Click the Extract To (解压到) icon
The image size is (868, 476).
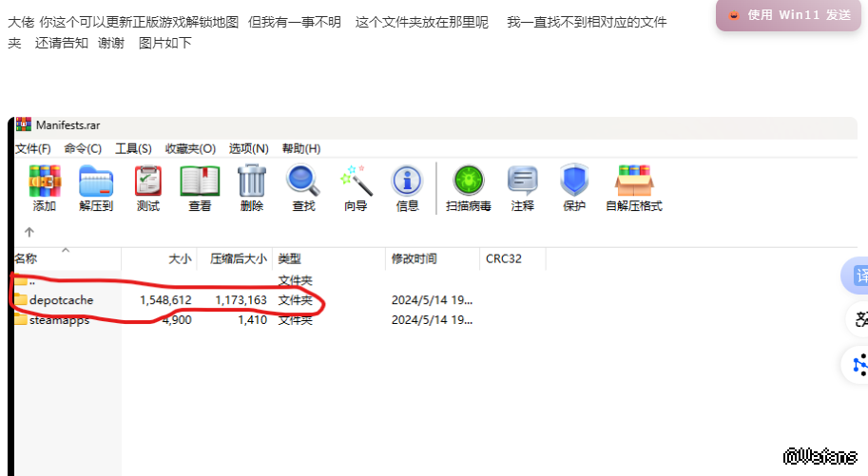[96, 181]
